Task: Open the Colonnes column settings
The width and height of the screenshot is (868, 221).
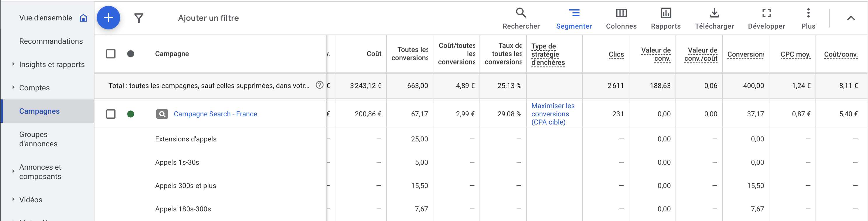Action: pos(621,19)
